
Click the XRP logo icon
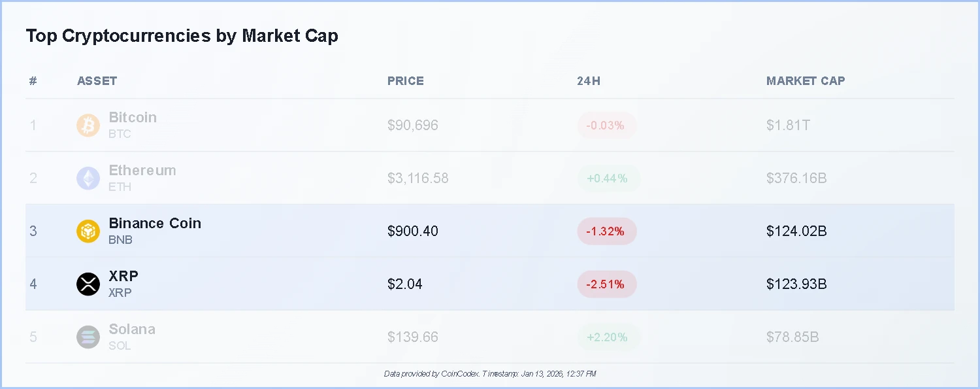tap(88, 284)
